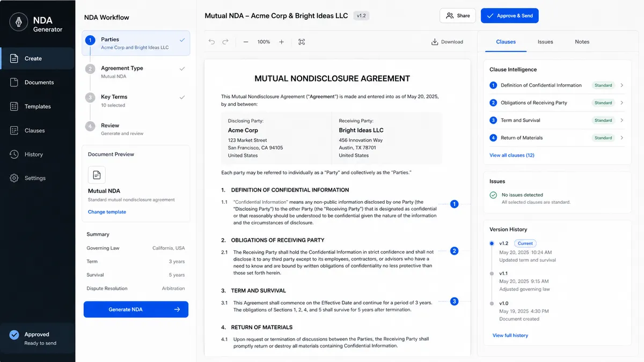Click the Governing Law value California, USA
The image size is (644, 362).
[169, 248]
